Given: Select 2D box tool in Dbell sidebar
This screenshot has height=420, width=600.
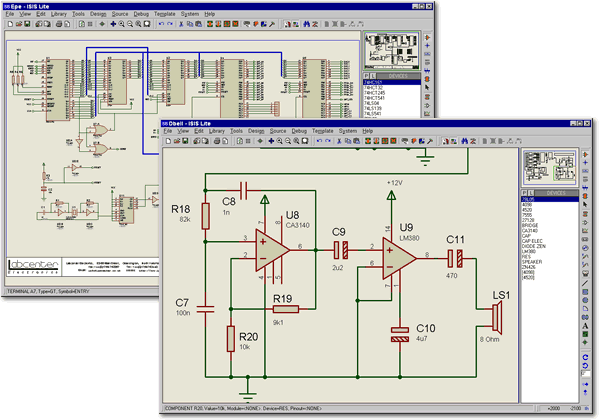Looking at the screenshot, I should [585, 292].
